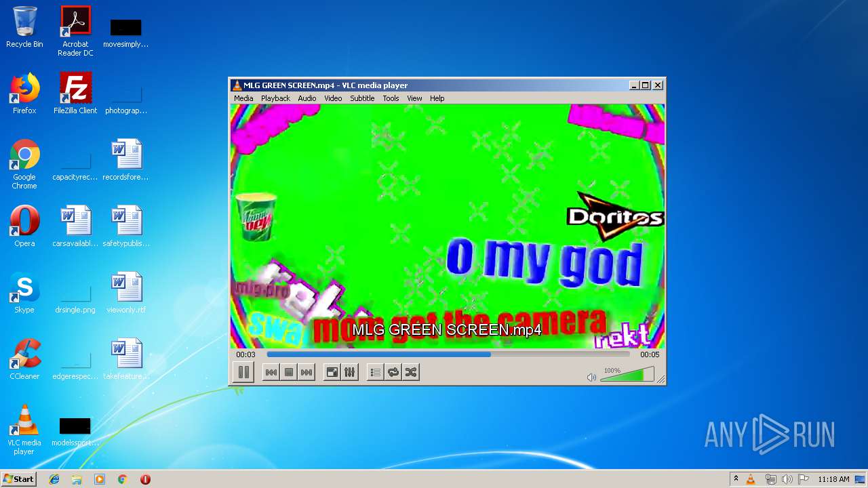This screenshot has width=868, height=488.
Task: Stop playback with the stop button
Action: tap(289, 372)
